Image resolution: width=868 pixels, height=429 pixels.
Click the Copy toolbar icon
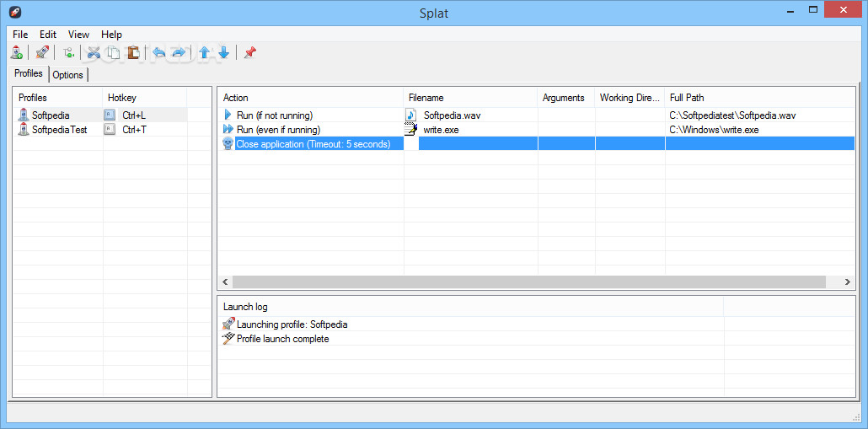(114, 52)
